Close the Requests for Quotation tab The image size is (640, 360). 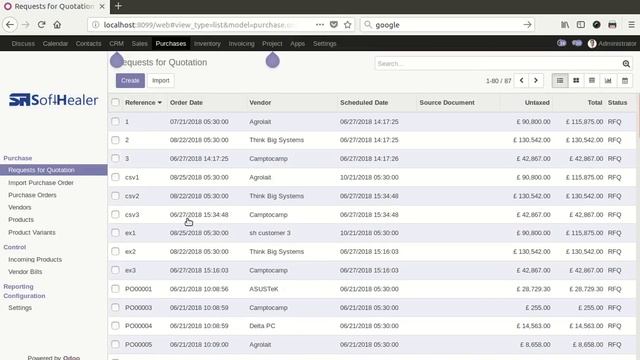(102, 7)
